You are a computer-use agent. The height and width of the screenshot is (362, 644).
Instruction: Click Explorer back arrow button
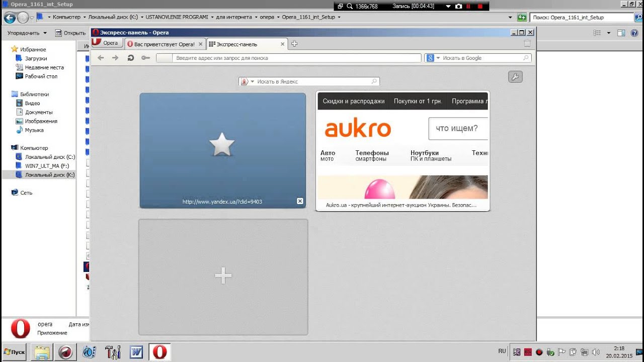click(9, 18)
